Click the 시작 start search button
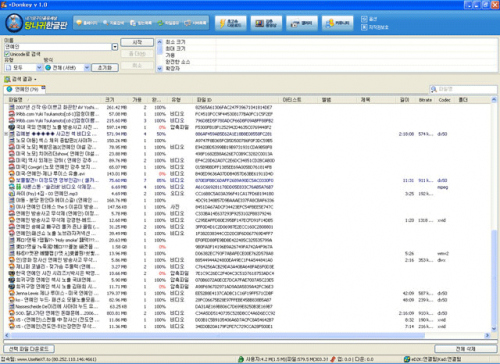500x364 pixels. (x=137, y=42)
